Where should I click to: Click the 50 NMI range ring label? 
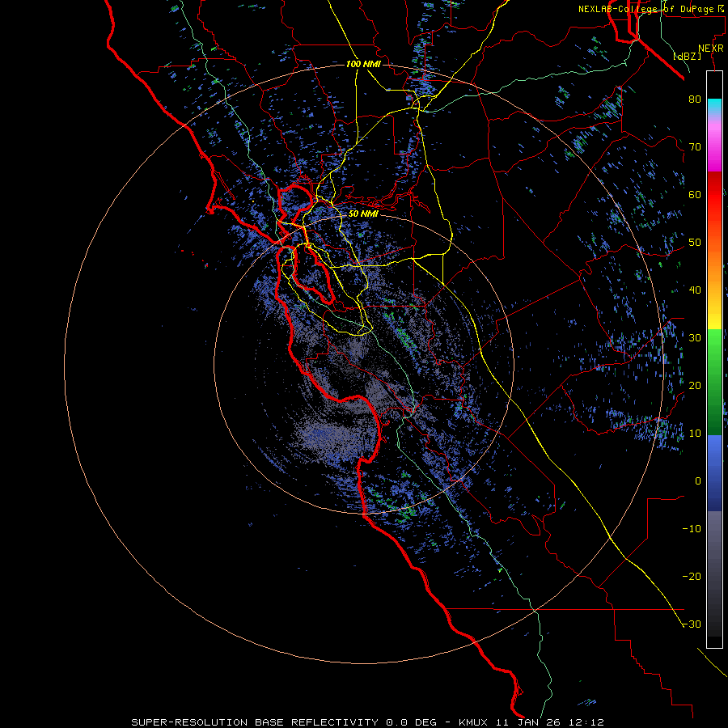pos(363,214)
